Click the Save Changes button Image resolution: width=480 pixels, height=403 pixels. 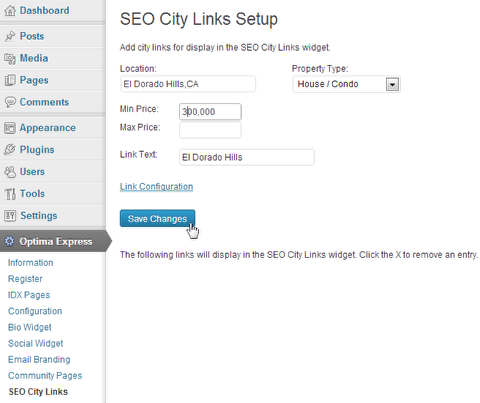tap(157, 219)
